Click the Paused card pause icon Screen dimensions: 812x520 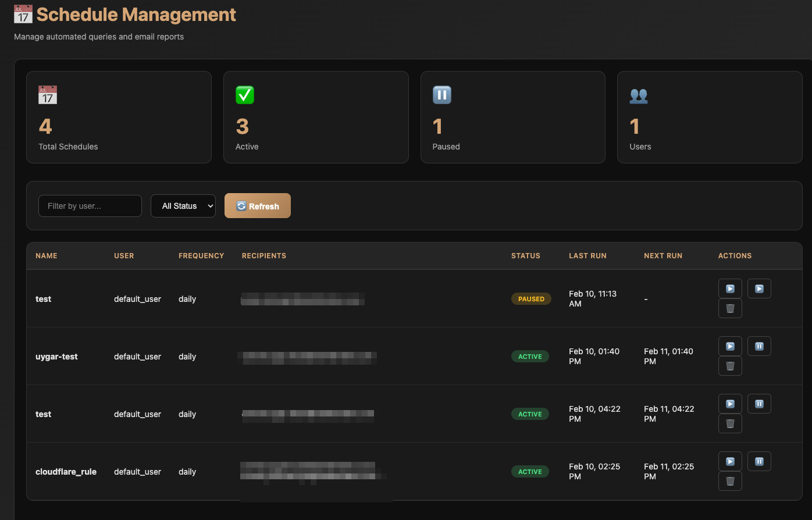tap(441, 95)
